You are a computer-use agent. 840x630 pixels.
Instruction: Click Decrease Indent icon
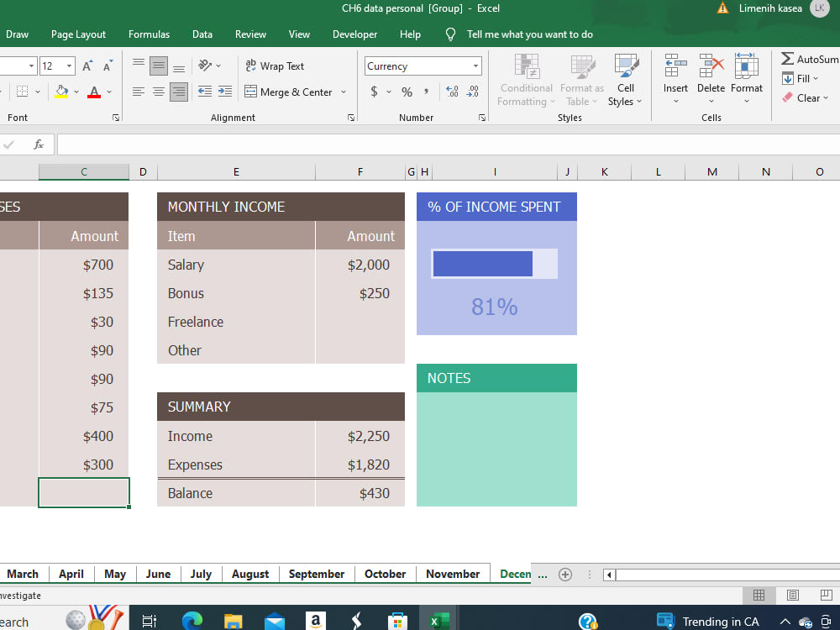pos(205,92)
